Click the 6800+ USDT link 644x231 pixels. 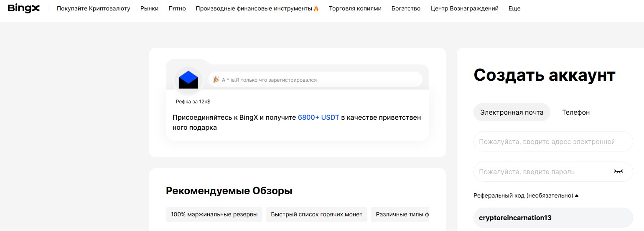pyautogui.click(x=318, y=117)
